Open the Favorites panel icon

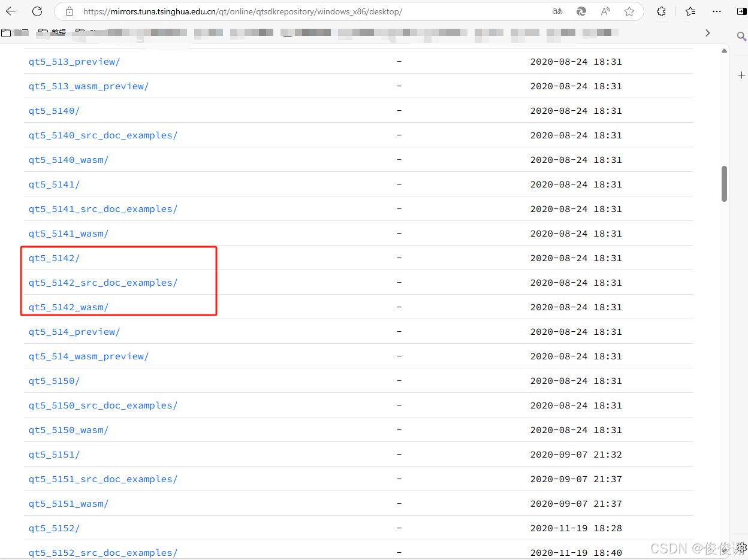[x=690, y=11]
